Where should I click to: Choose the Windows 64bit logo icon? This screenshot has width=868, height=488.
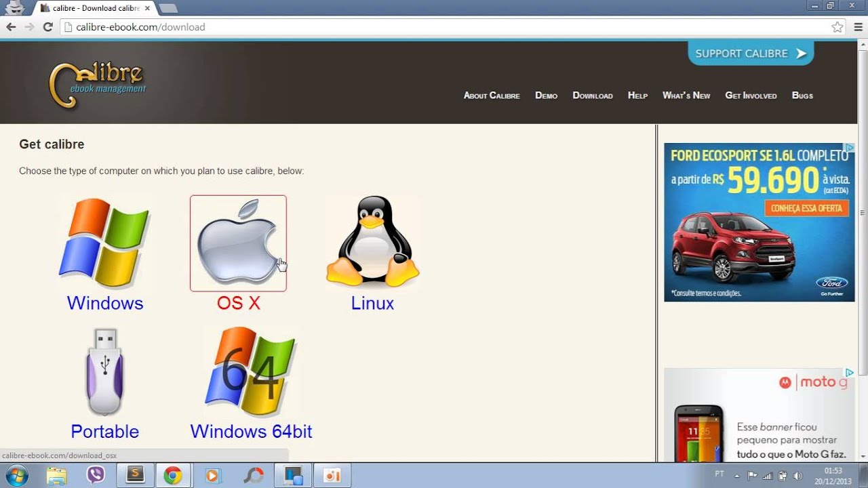pyautogui.click(x=251, y=372)
